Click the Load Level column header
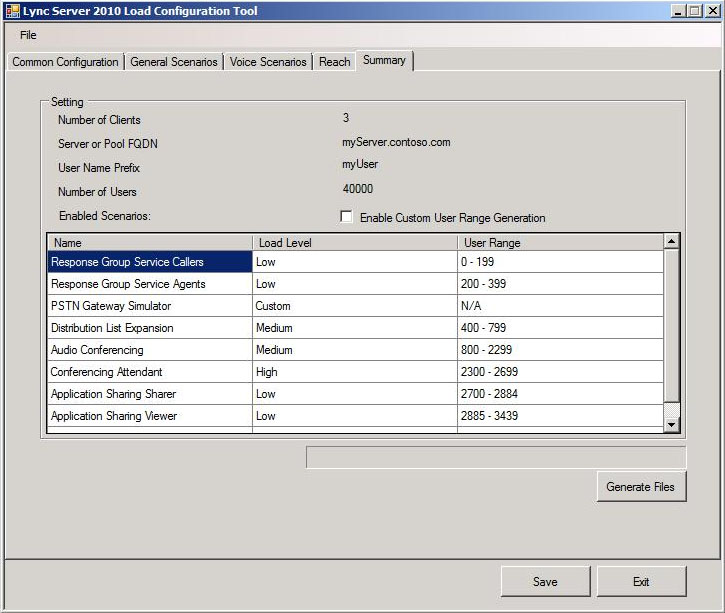This screenshot has width=725, height=613. point(355,243)
